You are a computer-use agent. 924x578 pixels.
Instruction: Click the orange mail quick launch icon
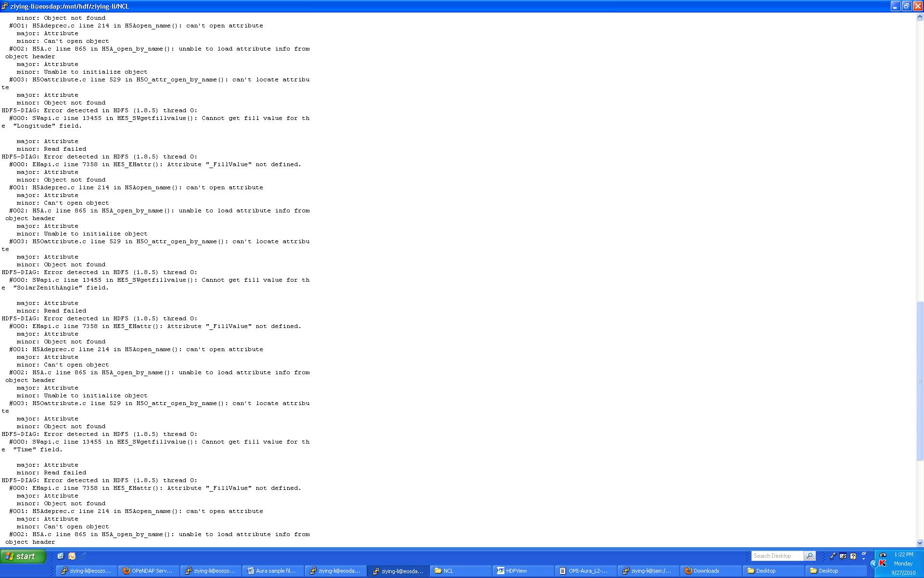click(72, 556)
